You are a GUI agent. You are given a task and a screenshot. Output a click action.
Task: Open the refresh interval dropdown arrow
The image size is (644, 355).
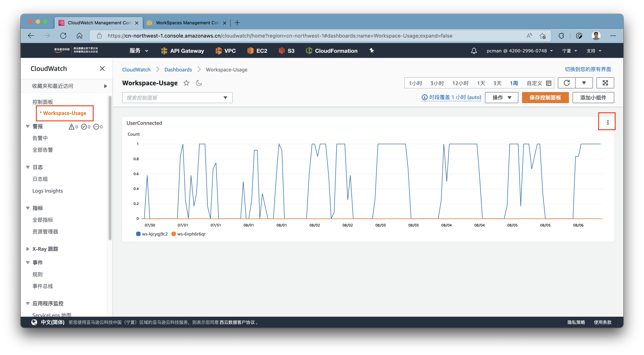(584, 83)
